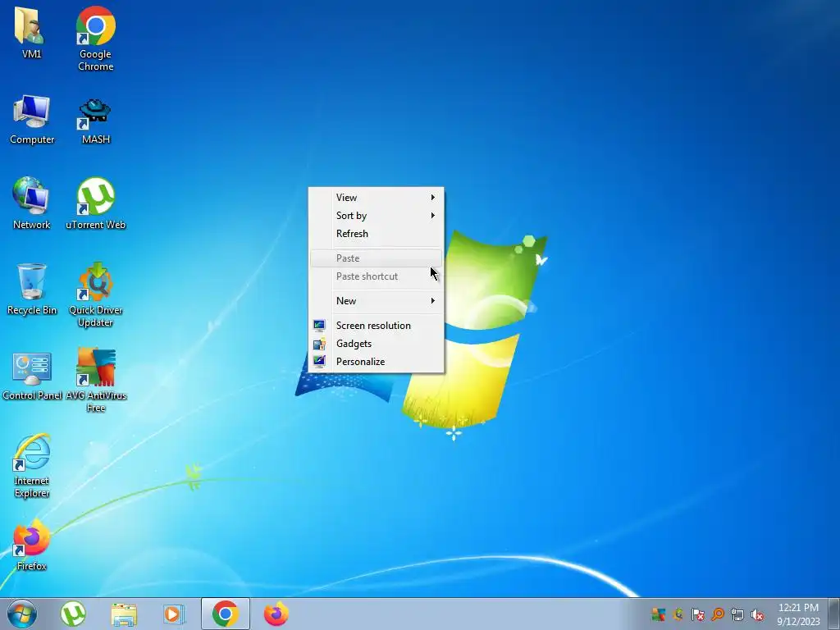Expand the Sort by submenu arrow

point(433,216)
